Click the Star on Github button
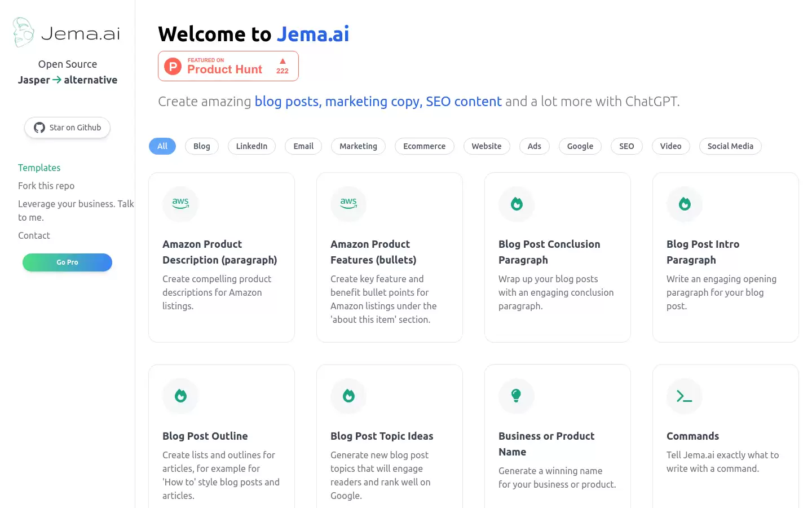The width and height of the screenshot is (812, 508). 67,128
